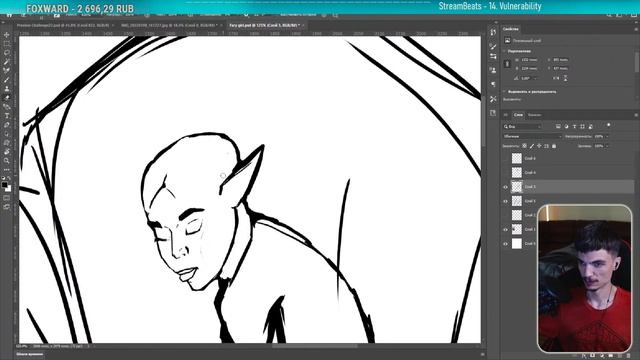This screenshot has height=360, width=640.
Task: Select the Type tool (T)
Action: (7, 116)
